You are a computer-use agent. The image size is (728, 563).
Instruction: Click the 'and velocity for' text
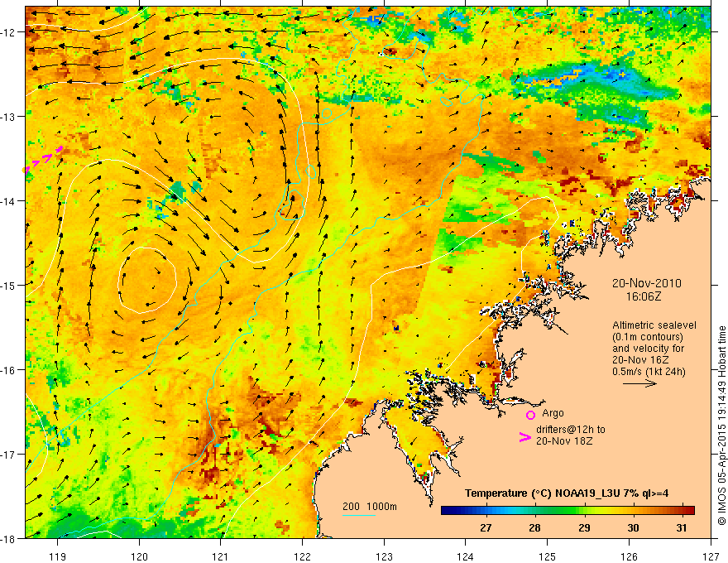(648, 349)
